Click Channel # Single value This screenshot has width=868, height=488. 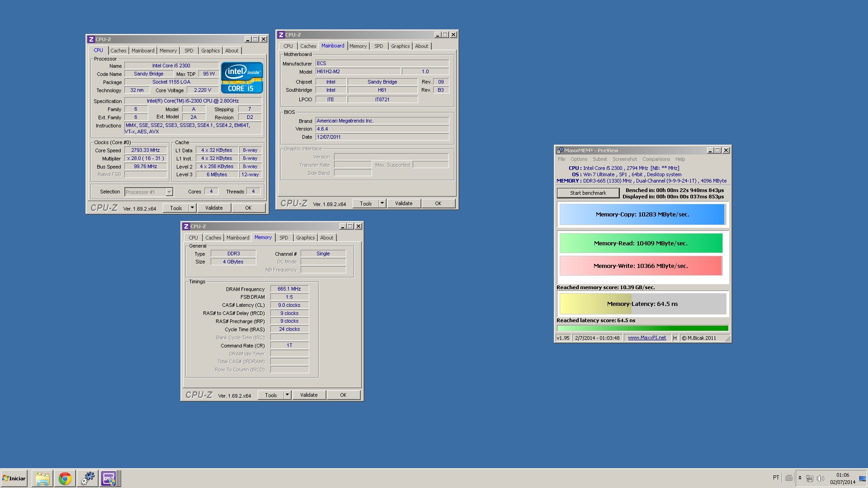pyautogui.click(x=323, y=254)
